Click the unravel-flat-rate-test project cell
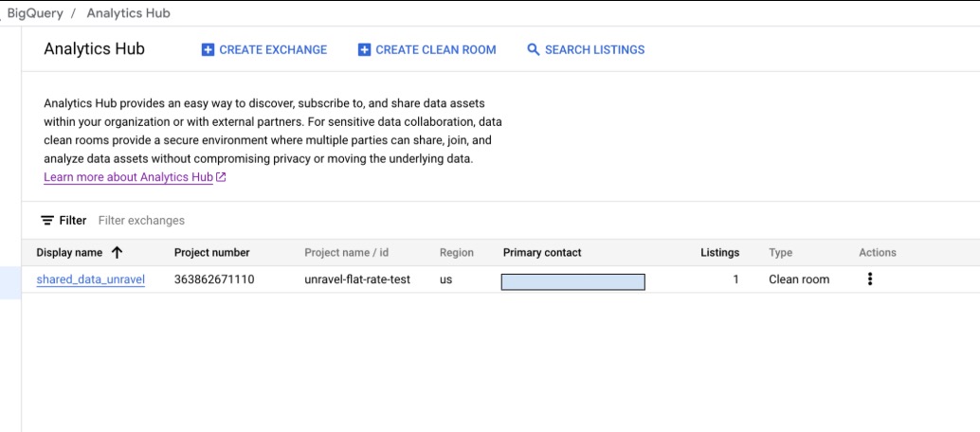980x432 pixels. pos(357,279)
